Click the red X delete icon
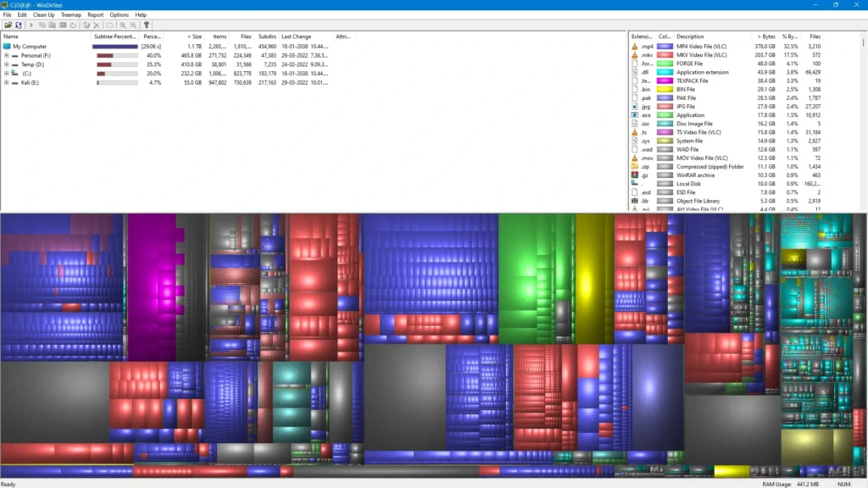Viewport: 868px width, 488px height. coord(95,25)
